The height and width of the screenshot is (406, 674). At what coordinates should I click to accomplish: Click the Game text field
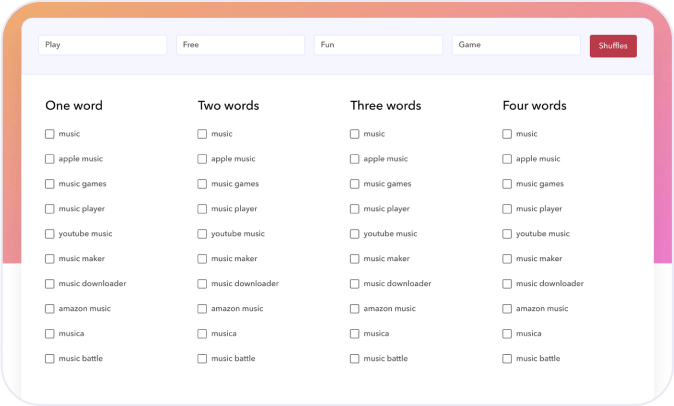point(515,45)
